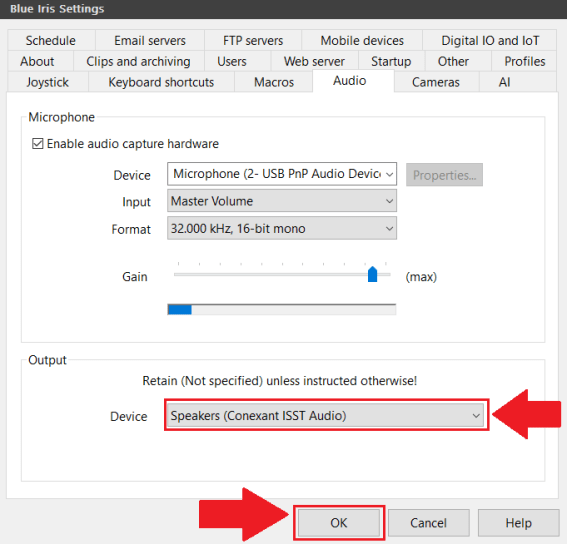Switch to the AI tab

tap(504, 82)
